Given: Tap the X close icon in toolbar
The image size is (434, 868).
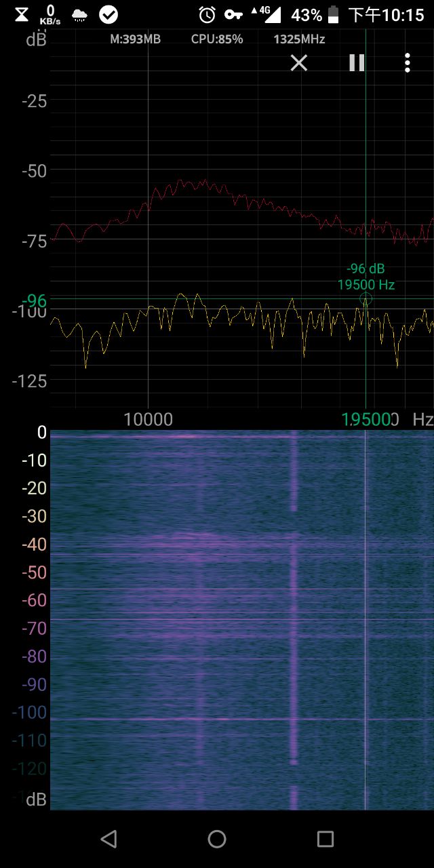Looking at the screenshot, I should pos(299,63).
